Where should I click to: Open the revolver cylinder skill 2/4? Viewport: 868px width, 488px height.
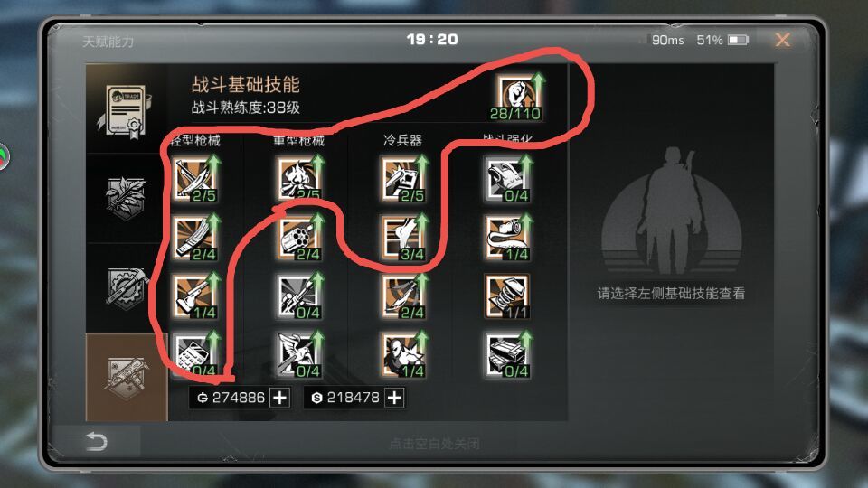(299, 238)
